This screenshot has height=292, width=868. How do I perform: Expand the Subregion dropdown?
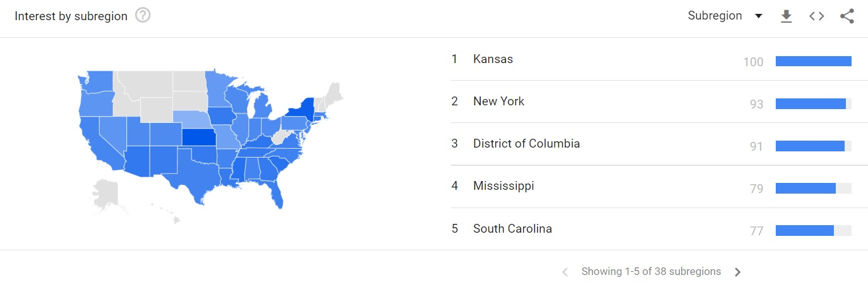pos(725,16)
